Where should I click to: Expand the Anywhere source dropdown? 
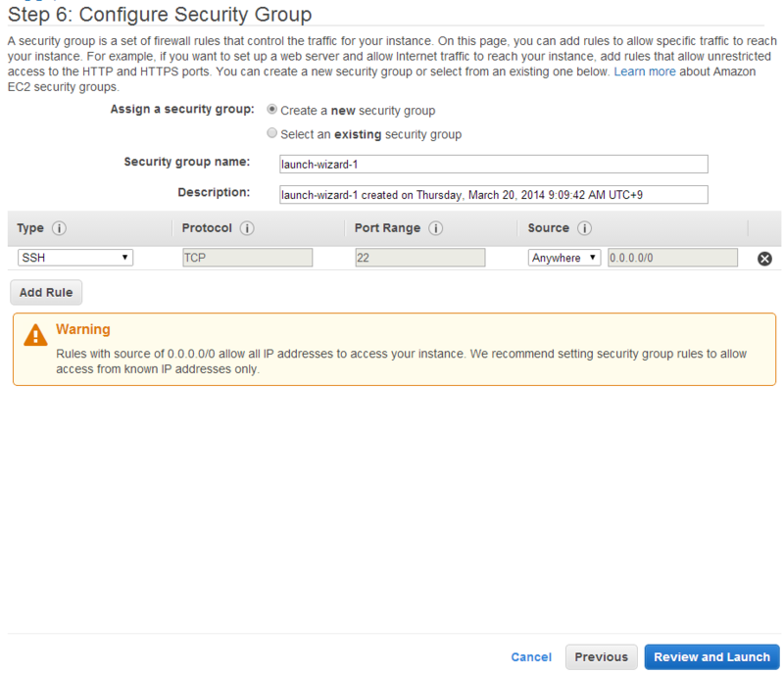[x=564, y=258]
